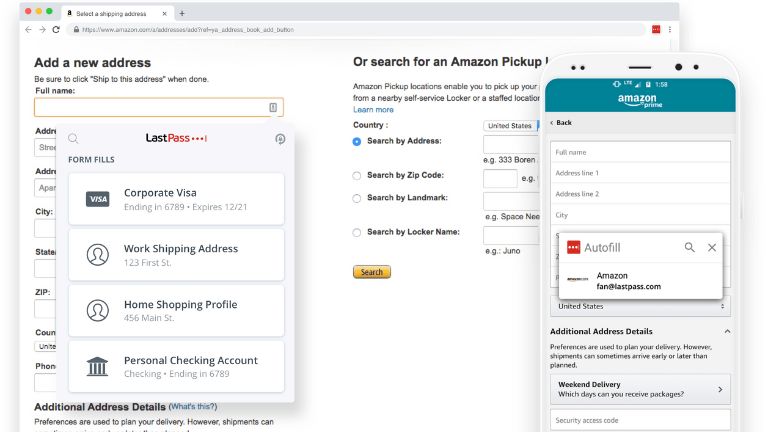This screenshot has height=432, width=768.
Task: Tap Address line 2 field on phone
Action: coord(640,194)
